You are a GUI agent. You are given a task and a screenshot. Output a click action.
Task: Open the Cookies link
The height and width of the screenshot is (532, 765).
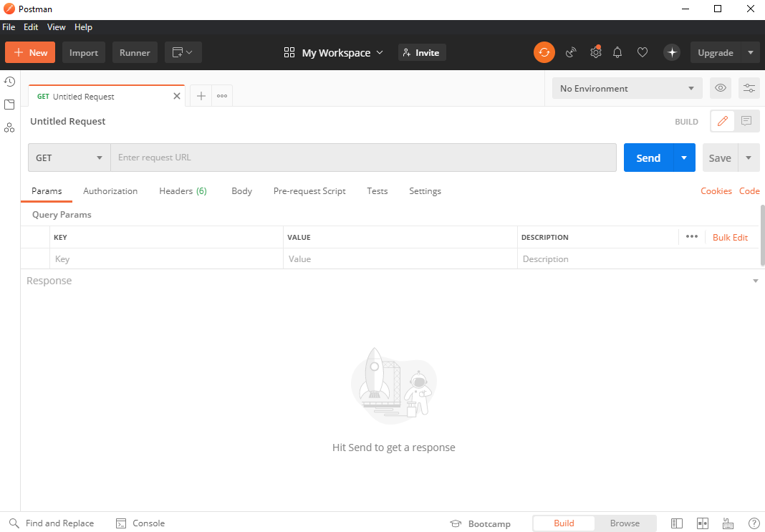coord(716,190)
